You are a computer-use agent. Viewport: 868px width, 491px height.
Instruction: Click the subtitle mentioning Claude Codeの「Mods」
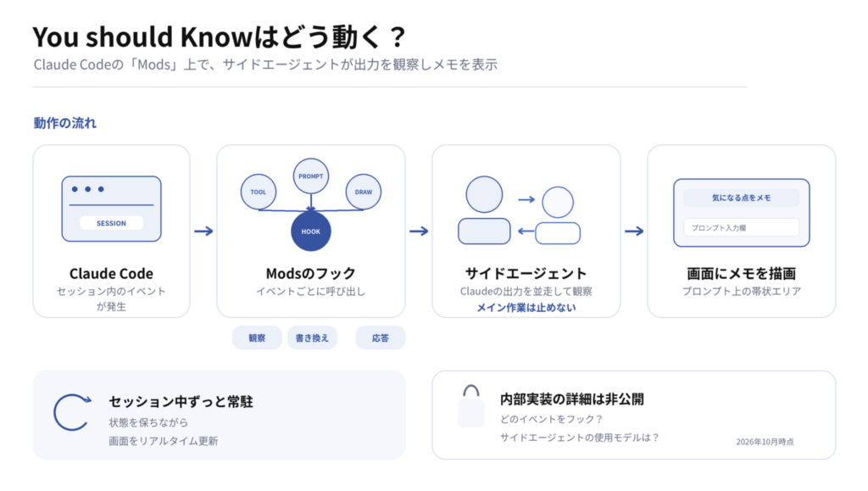(x=265, y=64)
